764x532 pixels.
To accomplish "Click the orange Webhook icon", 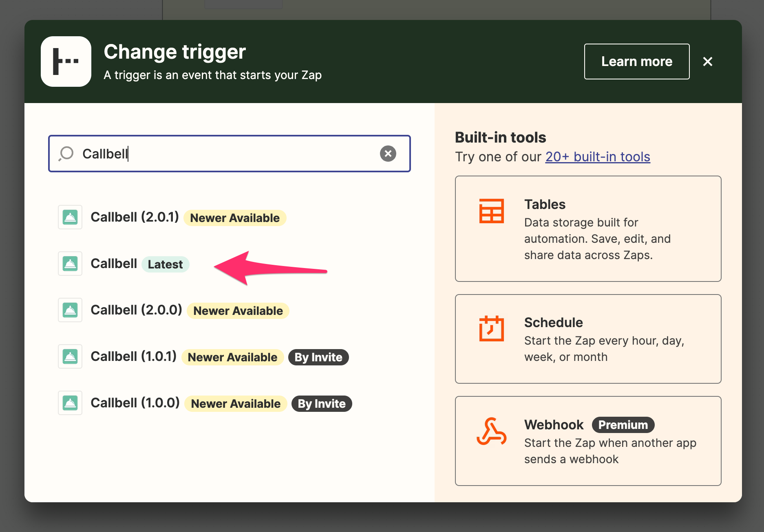I will pyautogui.click(x=491, y=431).
